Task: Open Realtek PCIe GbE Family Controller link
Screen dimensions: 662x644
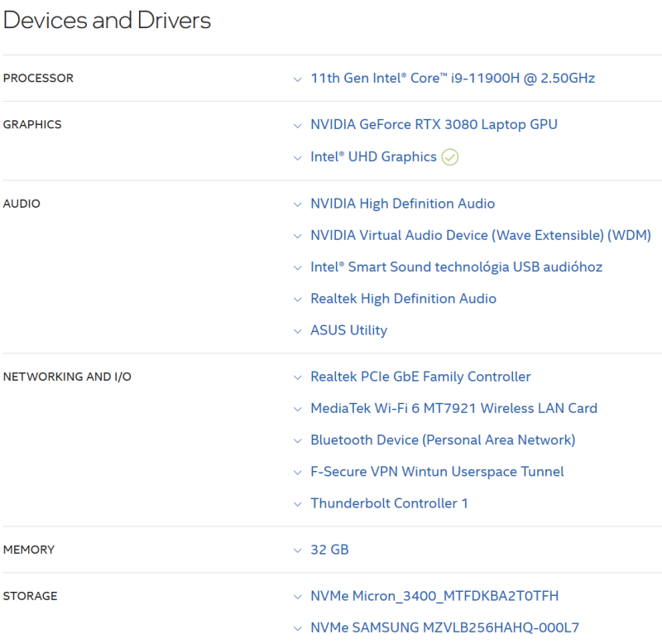Action: (x=420, y=377)
